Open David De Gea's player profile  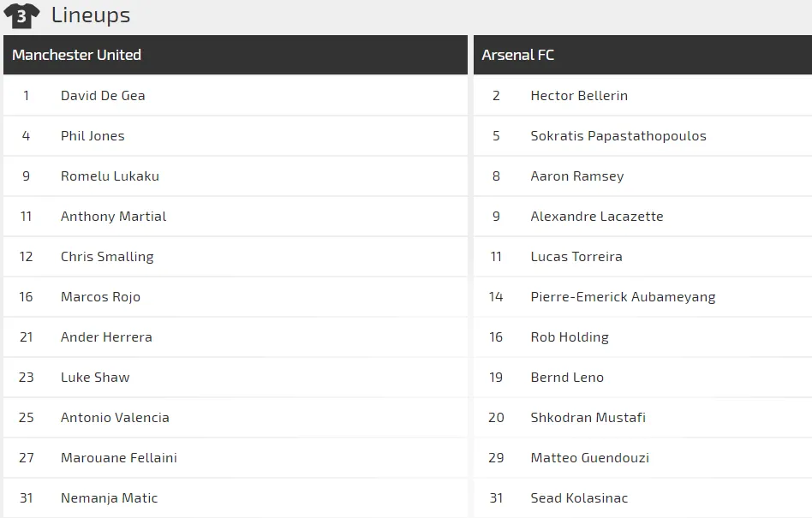103,96
